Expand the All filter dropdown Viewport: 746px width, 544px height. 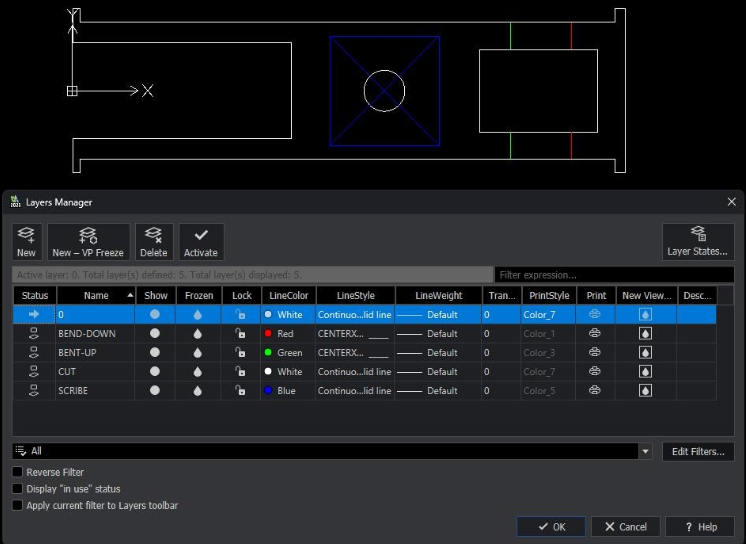645,452
